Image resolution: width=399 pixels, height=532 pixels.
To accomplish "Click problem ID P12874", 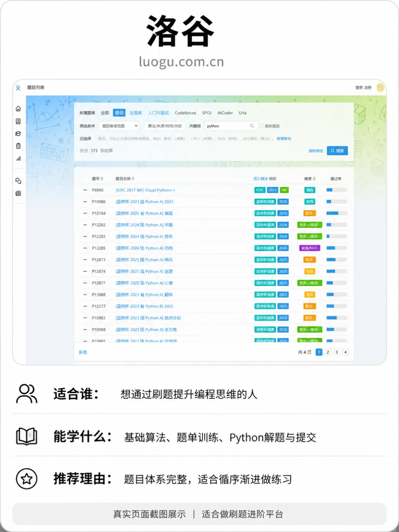I will 99,272.
